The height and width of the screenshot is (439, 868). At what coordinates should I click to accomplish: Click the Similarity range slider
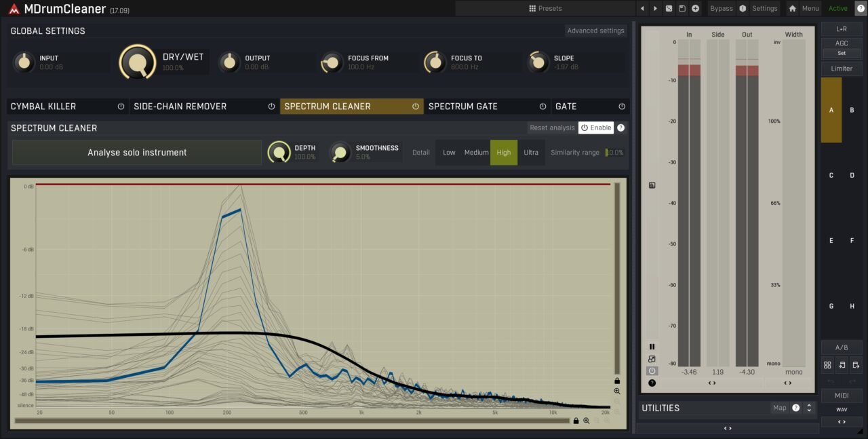(x=615, y=153)
